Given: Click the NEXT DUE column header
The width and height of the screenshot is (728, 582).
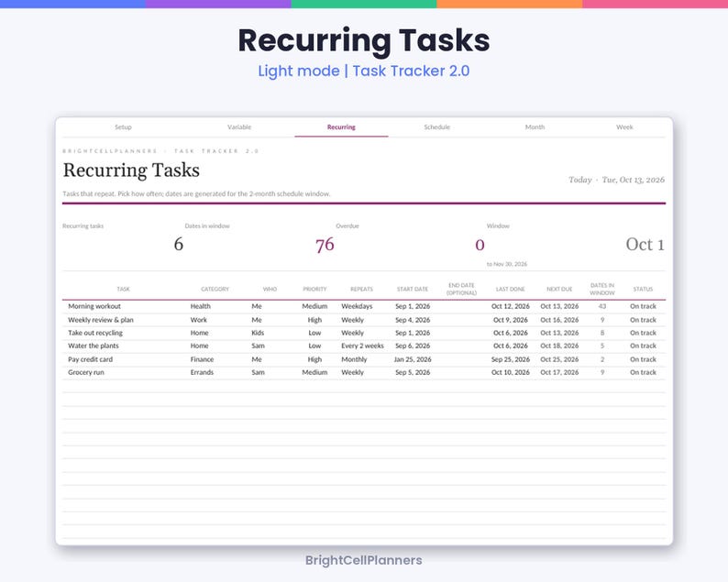Looking at the screenshot, I should [559, 289].
